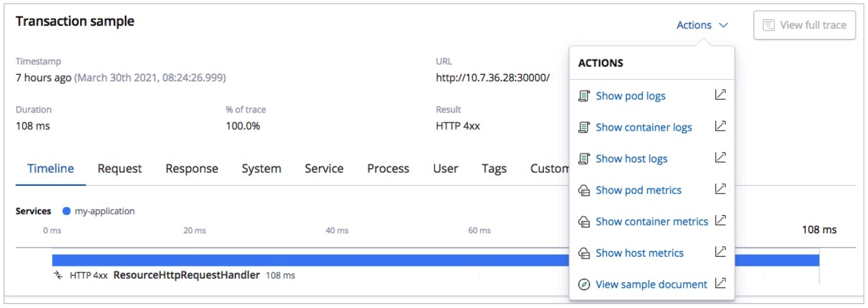The image size is (868, 308).
Task: Click the 20 ms timeline axis label
Action: pyautogui.click(x=195, y=231)
